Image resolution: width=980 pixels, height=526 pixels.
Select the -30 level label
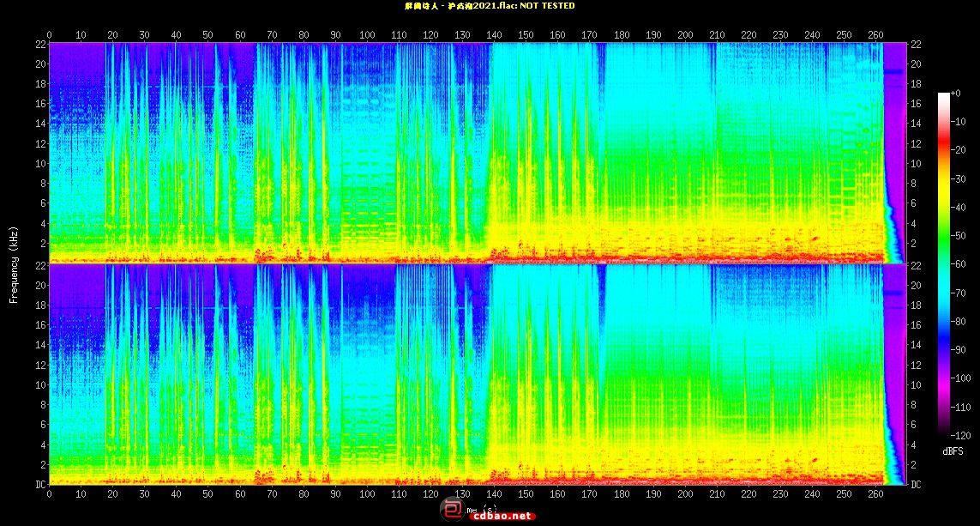click(x=958, y=178)
